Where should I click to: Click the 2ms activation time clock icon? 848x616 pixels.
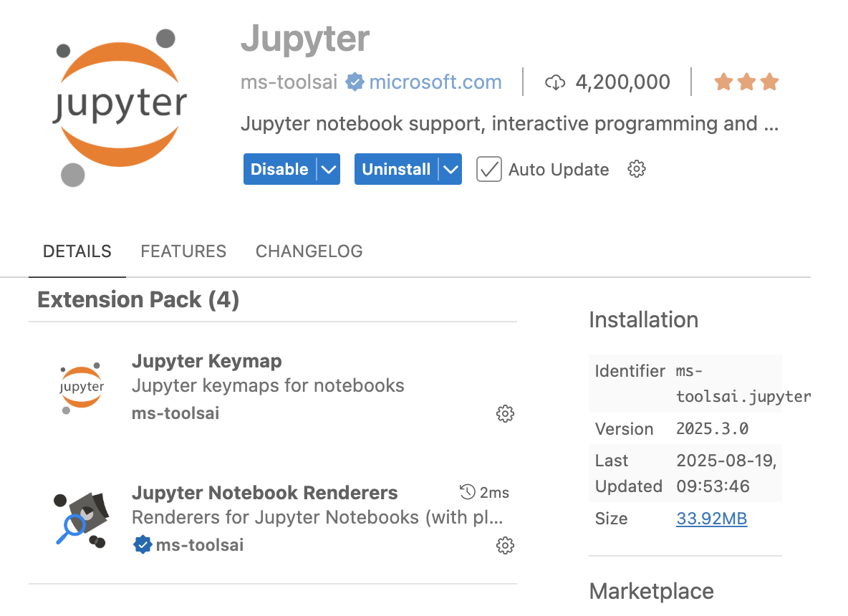(x=468, y=492)
